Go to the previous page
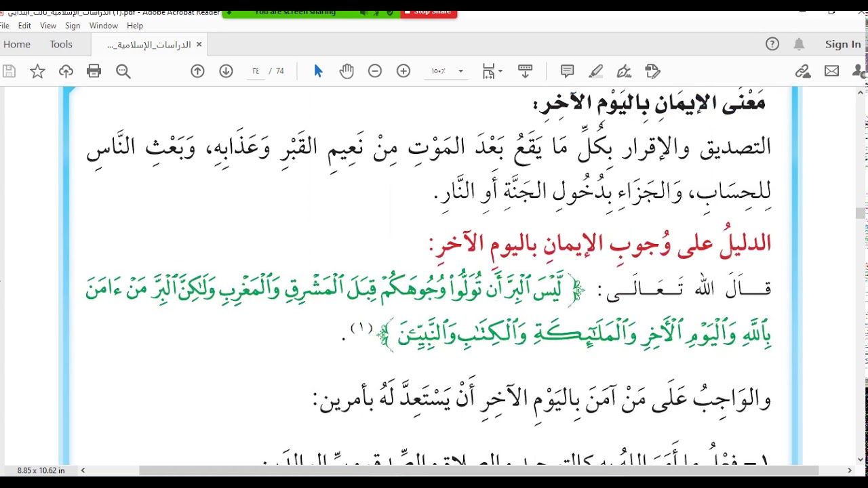The width and height of the screenshot is (868, 488). (x=197, y=71)
